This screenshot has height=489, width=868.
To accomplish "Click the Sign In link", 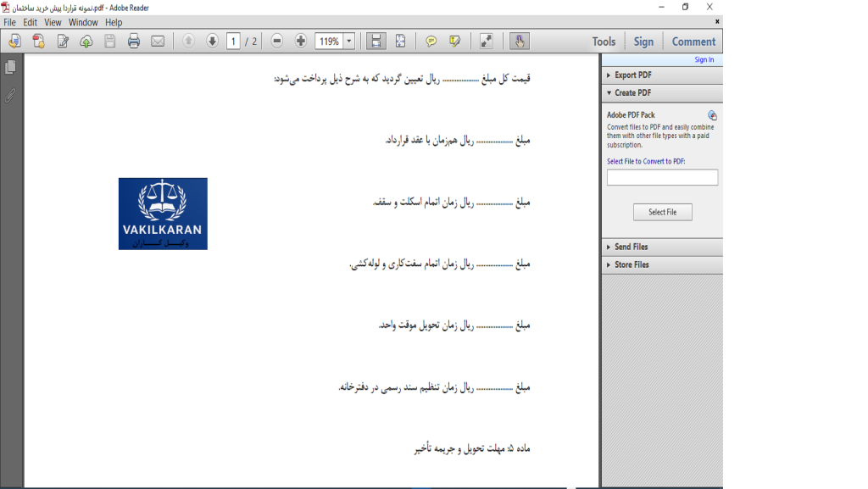I will 704,60.
